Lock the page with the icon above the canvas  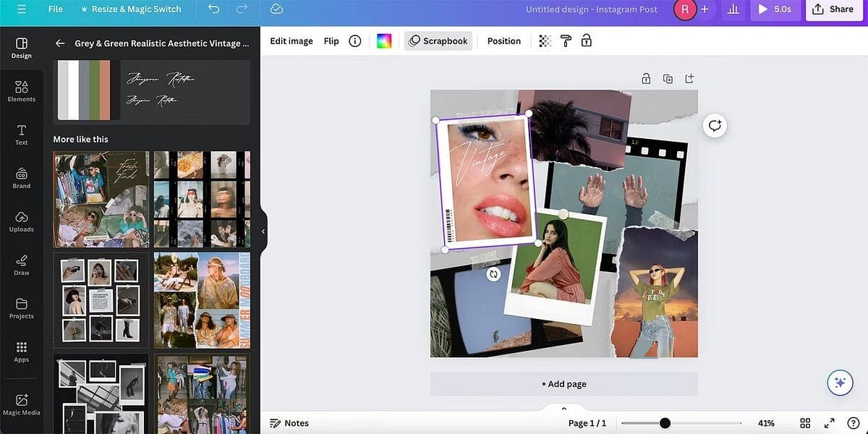(646, 78)
